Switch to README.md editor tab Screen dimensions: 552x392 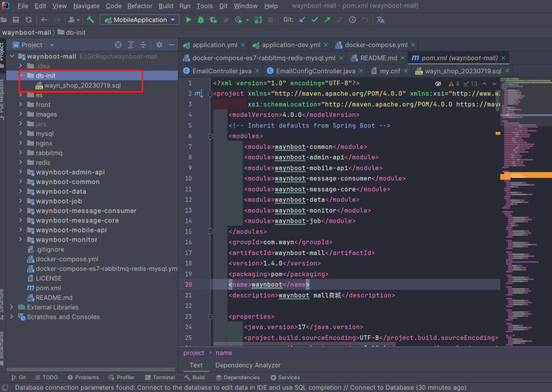(378, 58)
